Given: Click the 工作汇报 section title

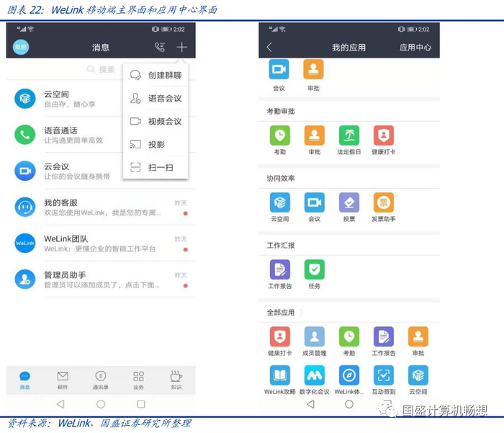Looking at the screenshot, I should tap(281, 246).
